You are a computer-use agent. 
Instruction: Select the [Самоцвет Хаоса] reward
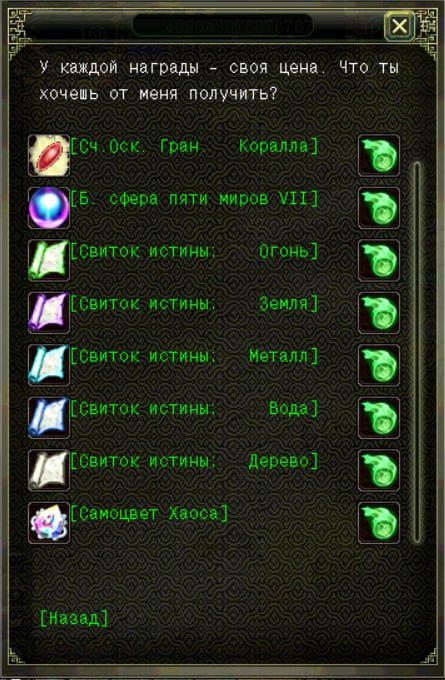click(149, 514)
